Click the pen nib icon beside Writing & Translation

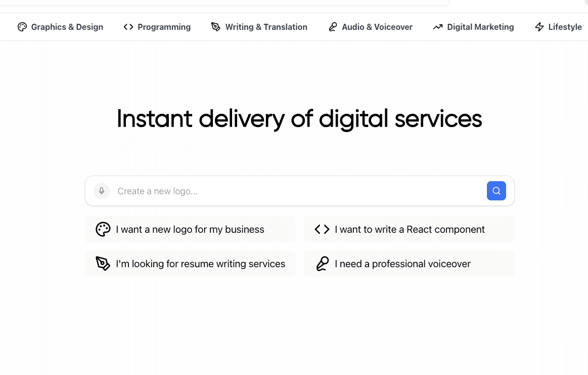click(x=215, y=27)
